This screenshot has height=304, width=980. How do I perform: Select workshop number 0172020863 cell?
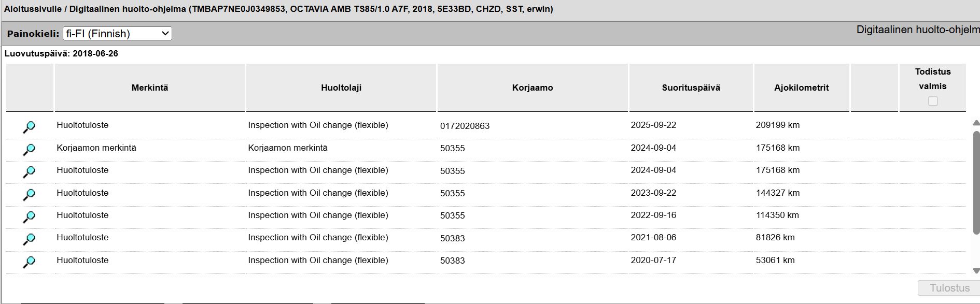tap(465, 126)
